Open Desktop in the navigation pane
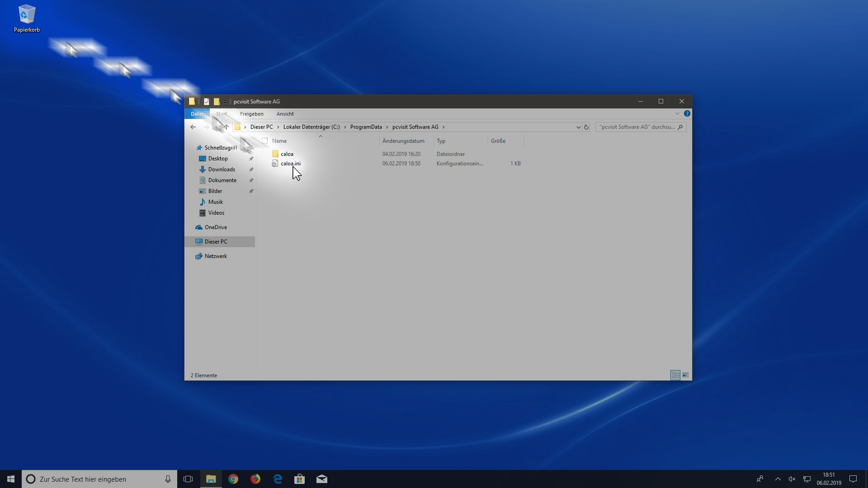This screenshot has width=868, height=488. pos(218,159)
